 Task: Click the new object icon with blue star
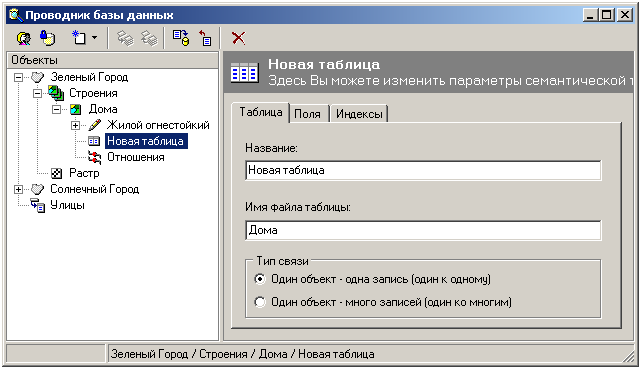78,38
